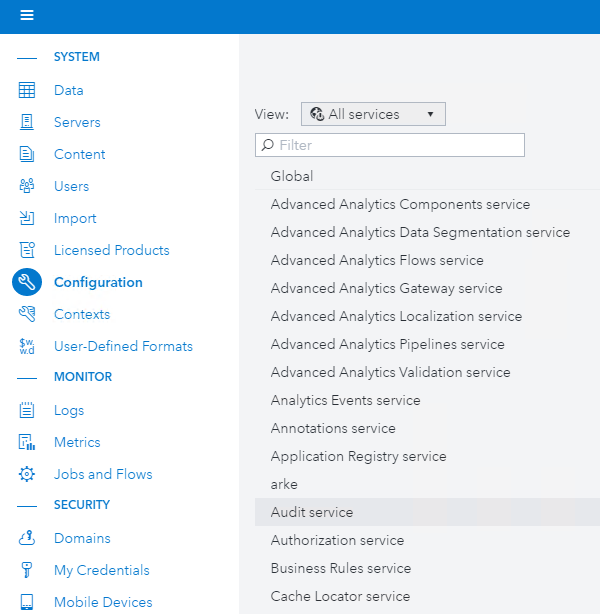Collapse the SYSTEM section header

tap(76, 57)
